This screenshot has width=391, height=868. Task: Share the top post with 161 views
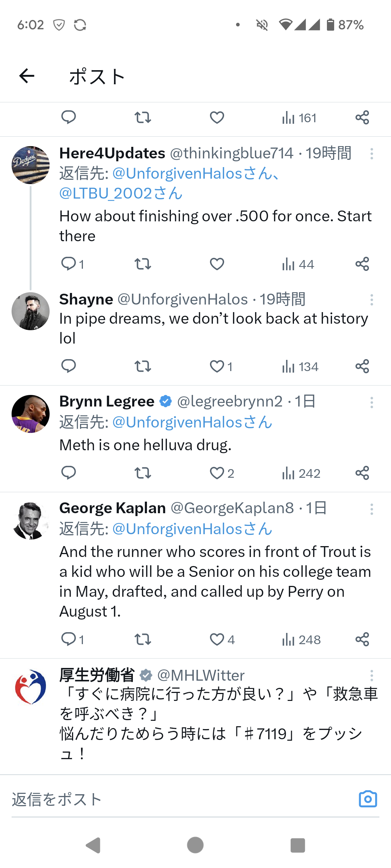pyautogui.click(x=362, y=118)
